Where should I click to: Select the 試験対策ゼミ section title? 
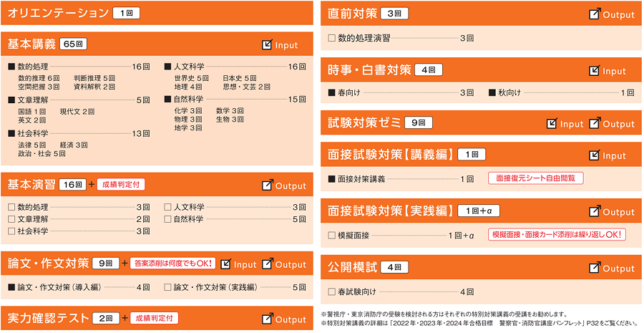pyautogui.click(x=364, y=122)
